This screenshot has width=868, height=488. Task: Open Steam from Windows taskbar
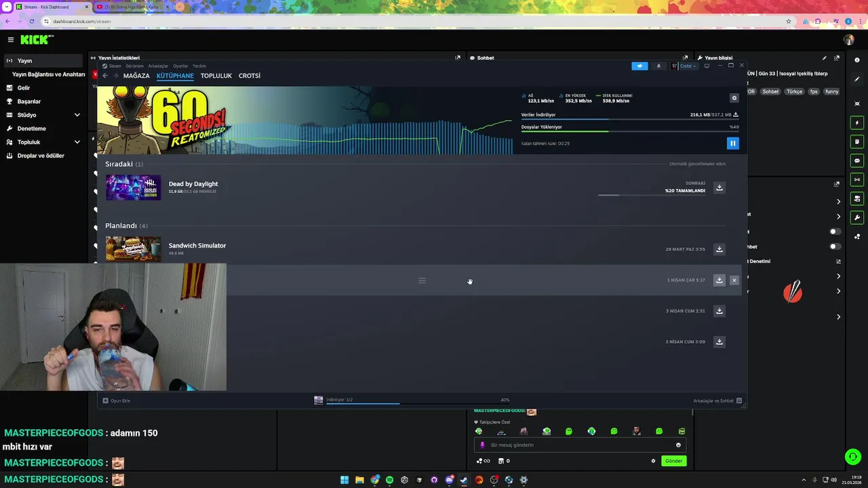(464, 480)
